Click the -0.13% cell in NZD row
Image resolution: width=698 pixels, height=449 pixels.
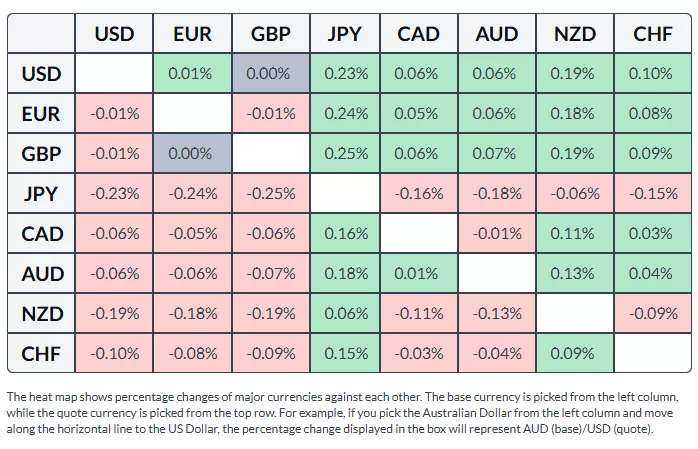(x=497, y=314)
